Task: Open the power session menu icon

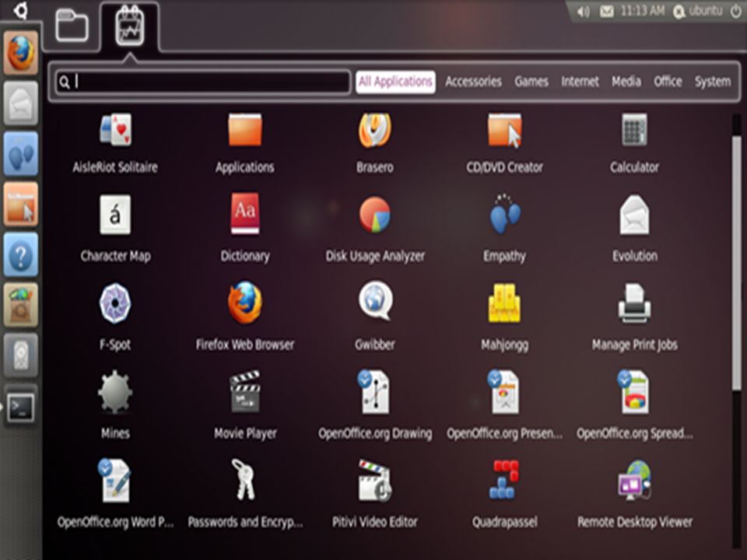Action: point(736,12)
